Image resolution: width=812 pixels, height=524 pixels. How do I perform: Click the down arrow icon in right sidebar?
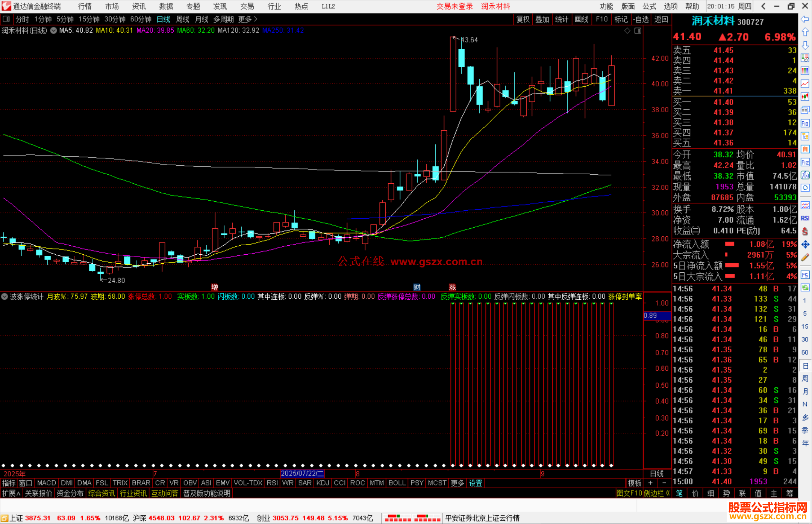805,45
